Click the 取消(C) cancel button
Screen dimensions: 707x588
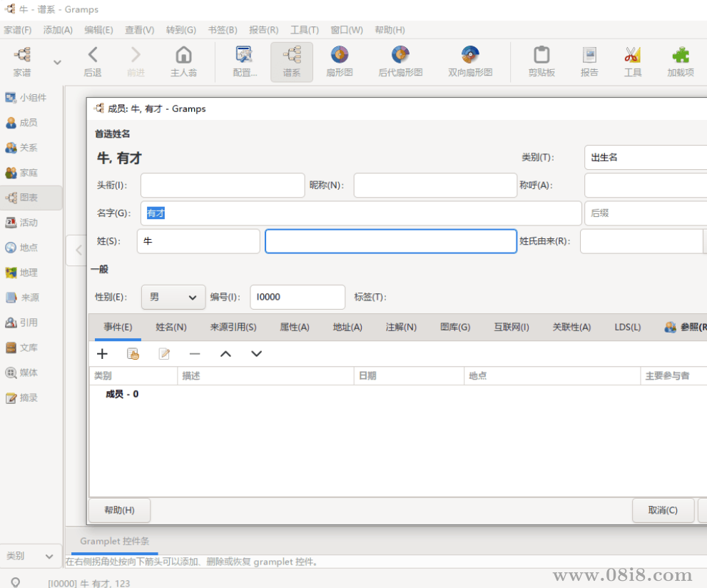click(663, 510)
